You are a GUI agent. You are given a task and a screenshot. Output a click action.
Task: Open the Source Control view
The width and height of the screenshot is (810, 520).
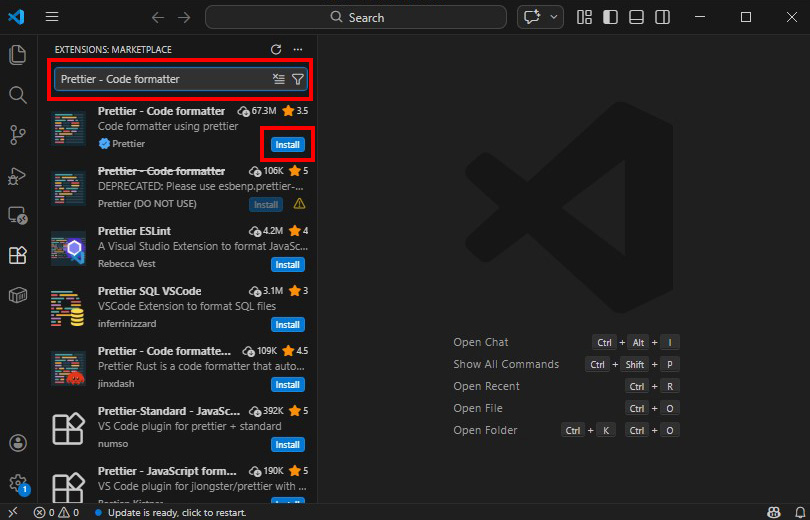click(17, 135)
